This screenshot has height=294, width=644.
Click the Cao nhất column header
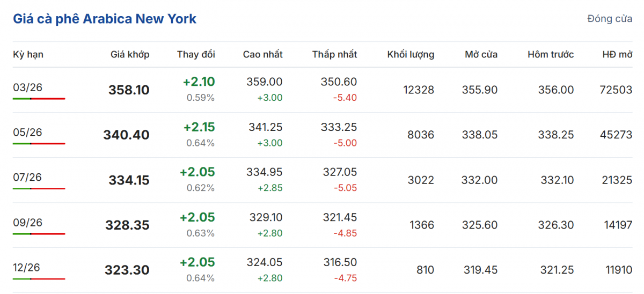point(262,54)
